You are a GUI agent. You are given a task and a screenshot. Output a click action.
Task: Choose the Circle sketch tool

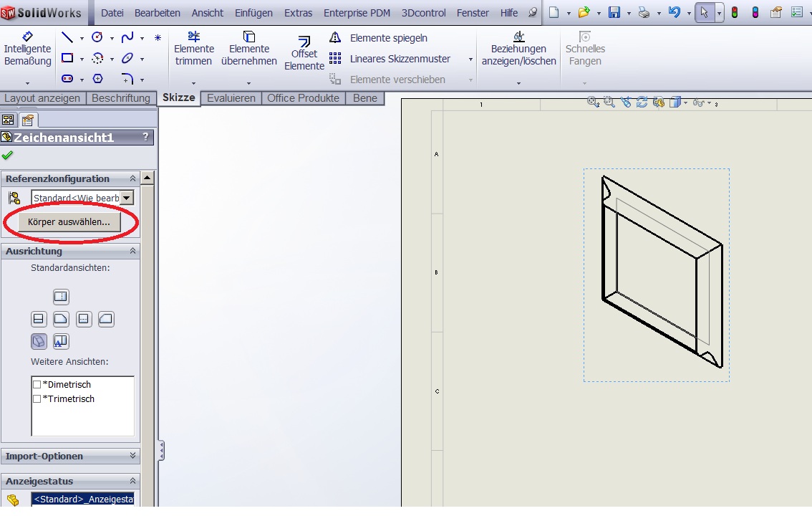(97, 38)
